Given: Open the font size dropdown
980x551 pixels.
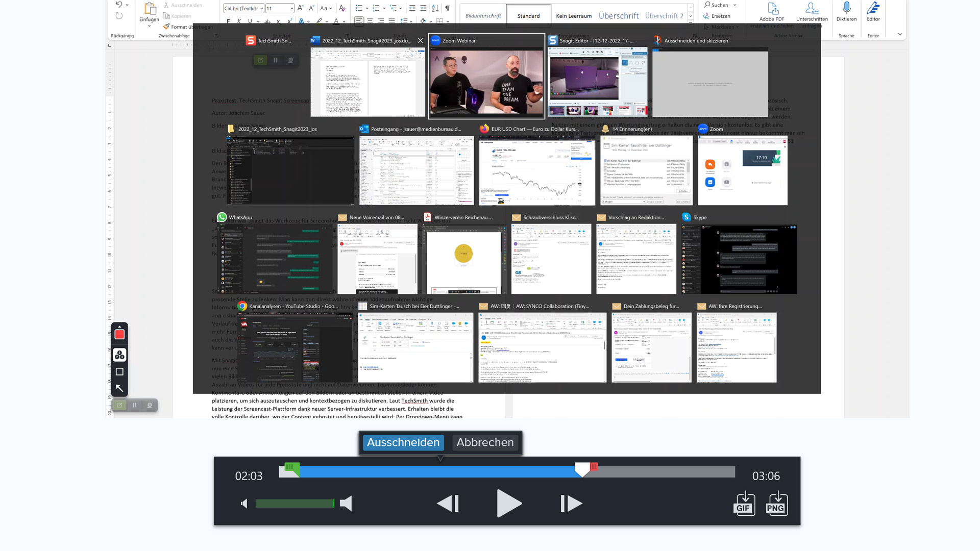Looking at the screenshot, I should tap(291, 8).
